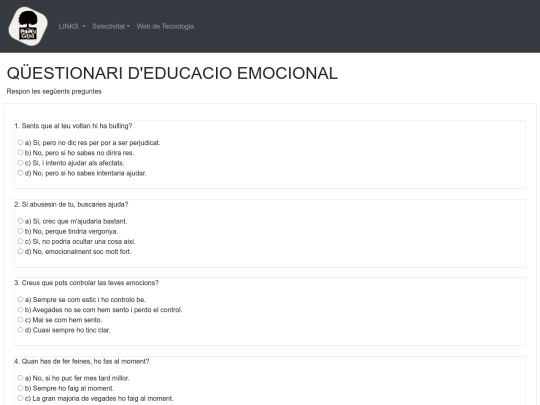Image resolution: width=540 pixels, height=405 pixels.
Task: Choose 'No, pero si ho sabes no diria res' option
Action: tap(20, 152)
